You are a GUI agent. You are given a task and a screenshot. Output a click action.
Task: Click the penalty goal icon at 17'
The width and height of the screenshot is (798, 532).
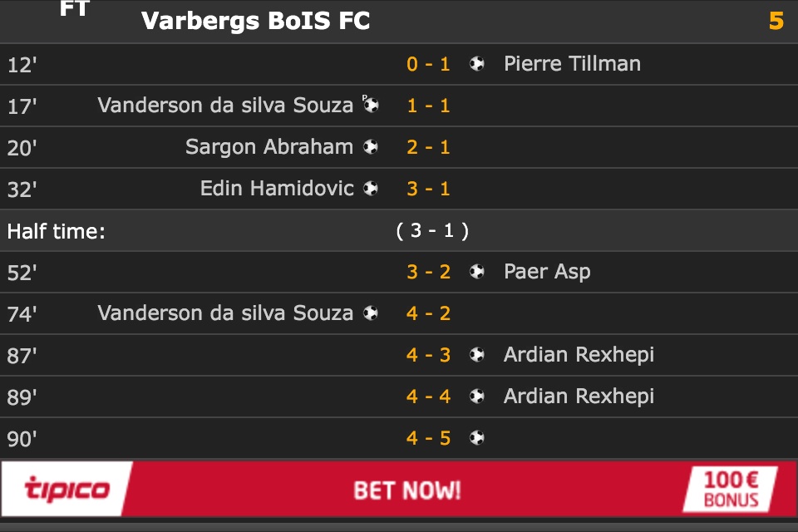click(371, 106)
